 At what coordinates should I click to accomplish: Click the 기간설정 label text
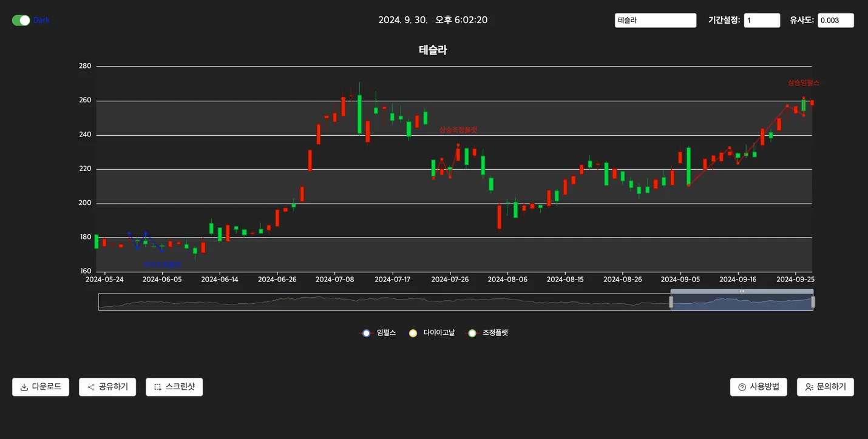click(724, 20)
